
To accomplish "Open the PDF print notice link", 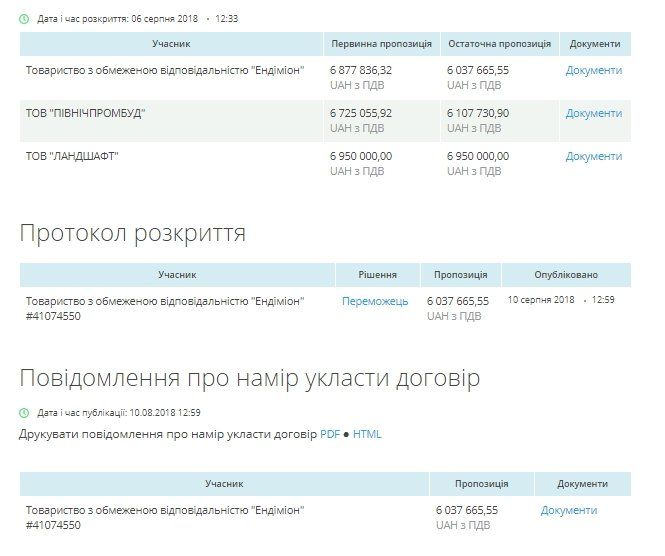I will [x=330, y=434].
